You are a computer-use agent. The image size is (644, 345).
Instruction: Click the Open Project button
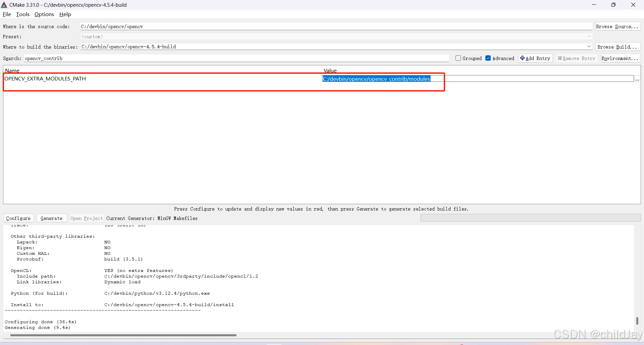[x=86, y=218]
